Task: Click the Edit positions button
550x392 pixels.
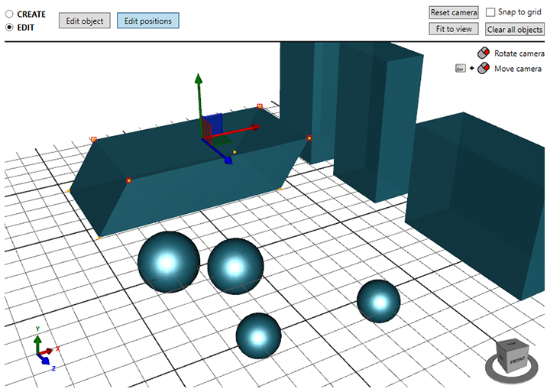Action: click(x=147, y=21)
